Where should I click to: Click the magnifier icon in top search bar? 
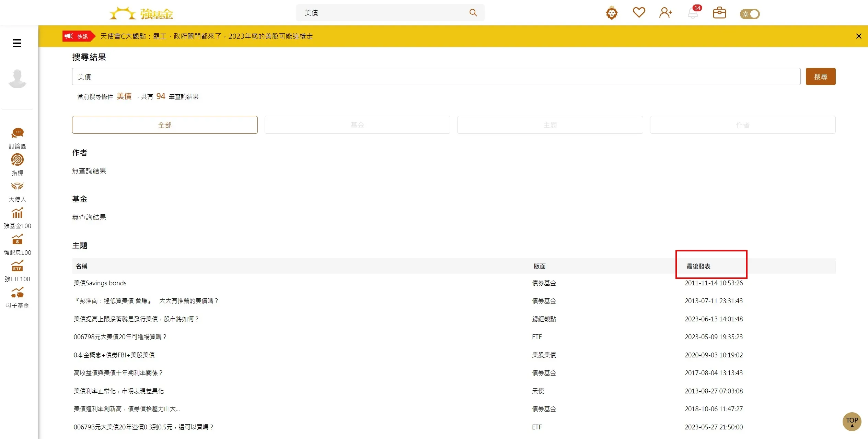coord(473,13)
